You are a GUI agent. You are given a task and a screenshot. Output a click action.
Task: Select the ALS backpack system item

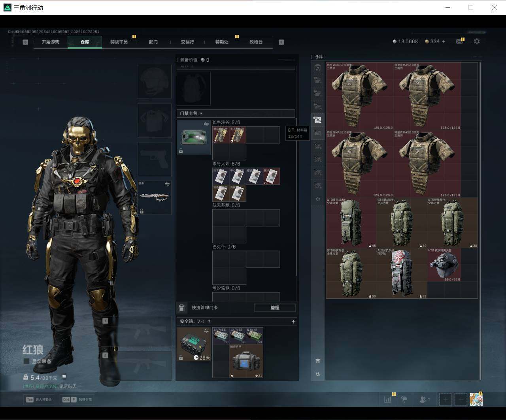pyautogui.click(x=402, y=273)
